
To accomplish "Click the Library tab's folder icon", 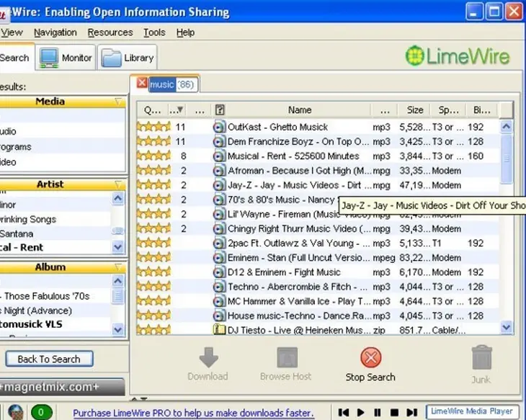I will tap(110, 58).
